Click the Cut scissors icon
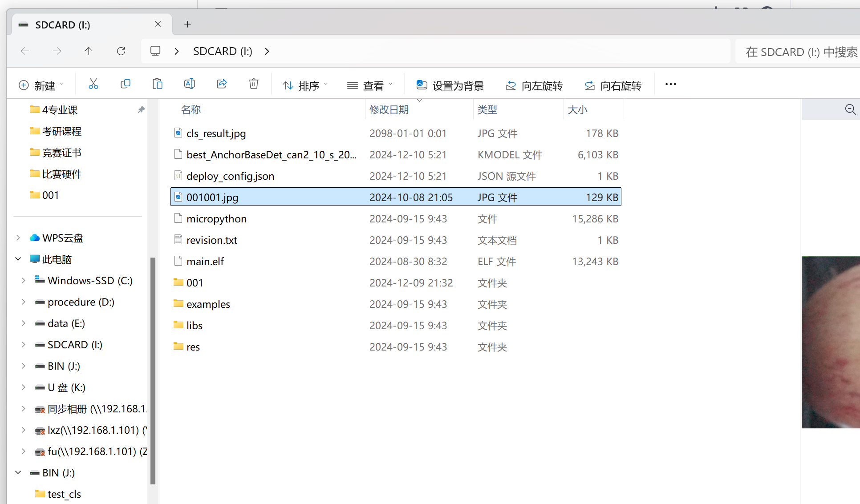 [93, 84]
